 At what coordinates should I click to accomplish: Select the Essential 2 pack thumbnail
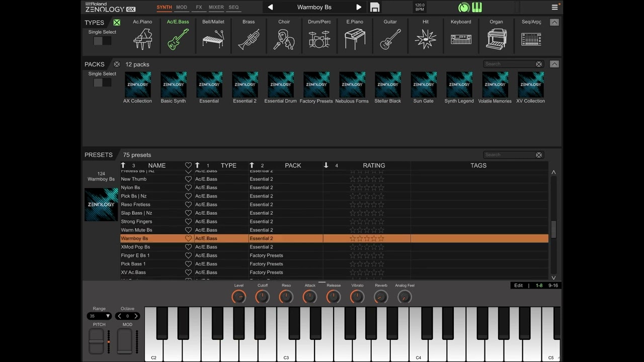[x=245, y=84]
